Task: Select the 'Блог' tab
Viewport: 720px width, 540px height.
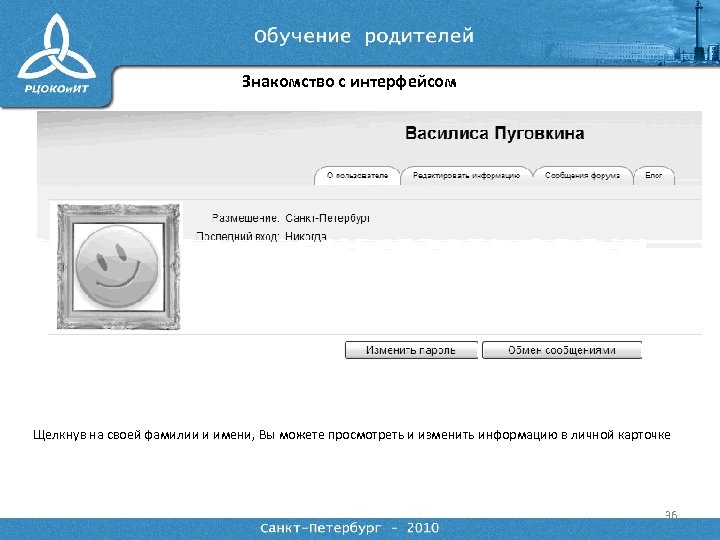Action: tap(654, 175)
